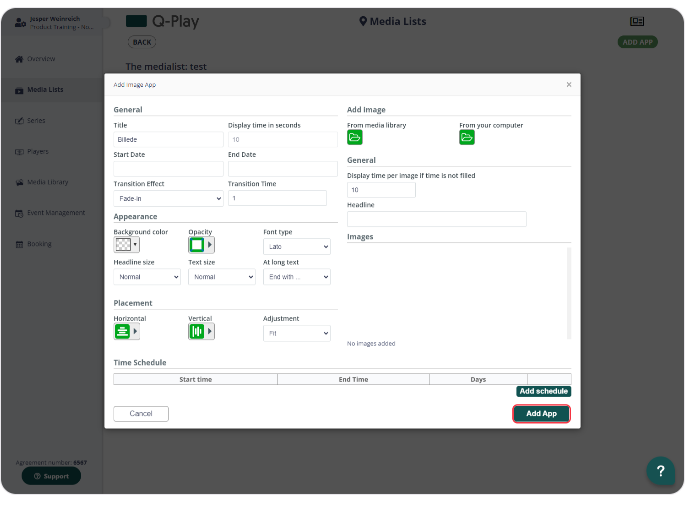Open Event Management in the sidebar
Screen dimensions: 686x505
pyautogui.click(x=56, y=213)
